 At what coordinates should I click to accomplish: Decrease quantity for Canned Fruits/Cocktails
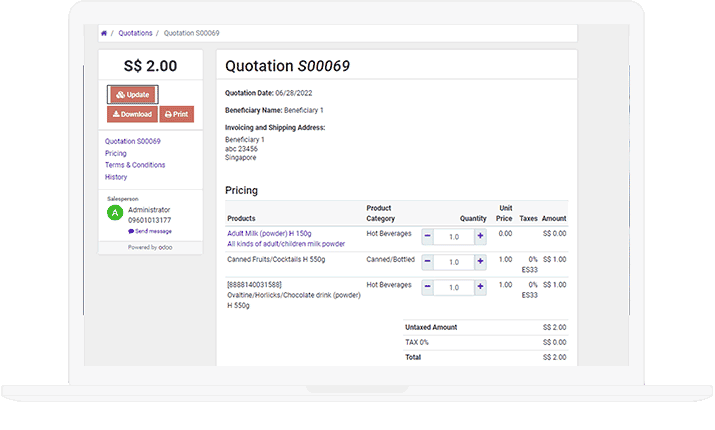pyautogui.click(x=428, y=262)
